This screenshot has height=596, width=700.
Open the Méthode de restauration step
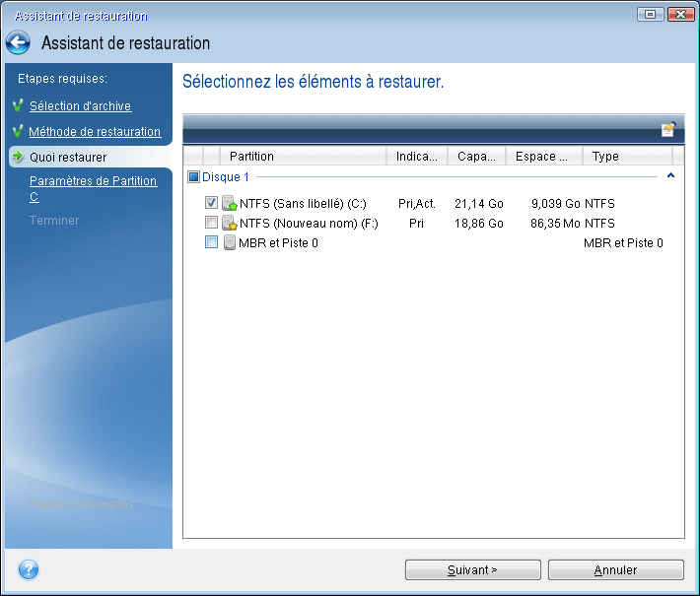coord(95,132)
